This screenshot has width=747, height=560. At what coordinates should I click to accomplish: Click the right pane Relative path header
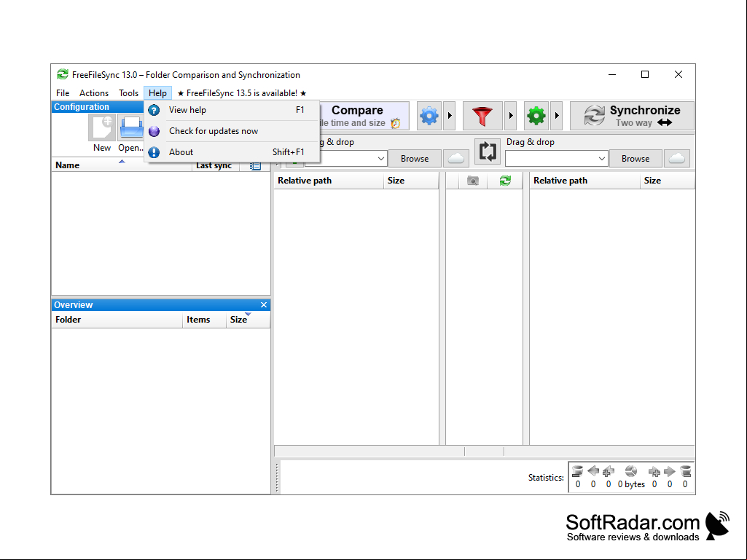pos(584,181)
